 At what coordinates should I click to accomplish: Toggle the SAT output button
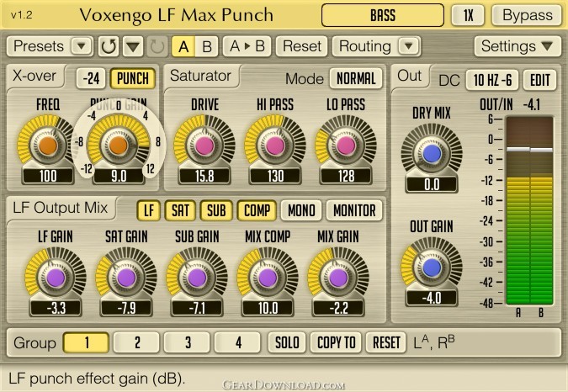pyautogui.click(x=180, y=210)
